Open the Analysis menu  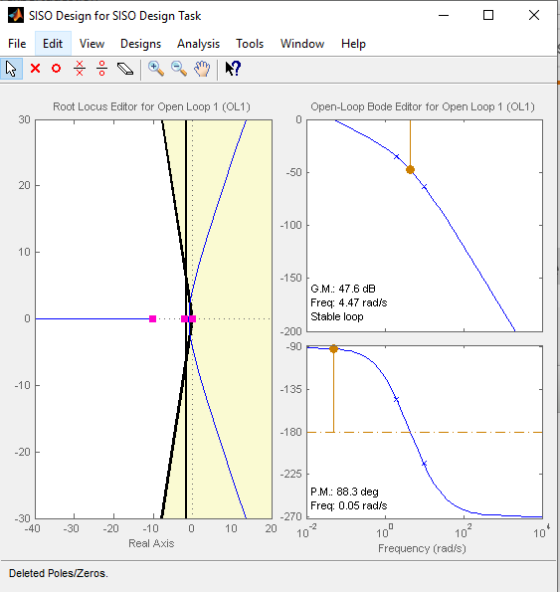198,44
